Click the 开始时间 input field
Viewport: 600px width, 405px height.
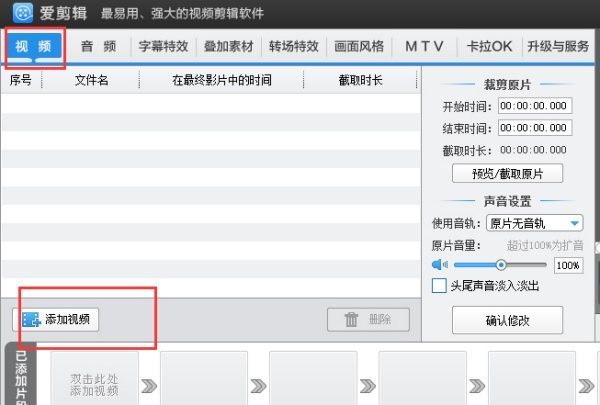point(535,106)
